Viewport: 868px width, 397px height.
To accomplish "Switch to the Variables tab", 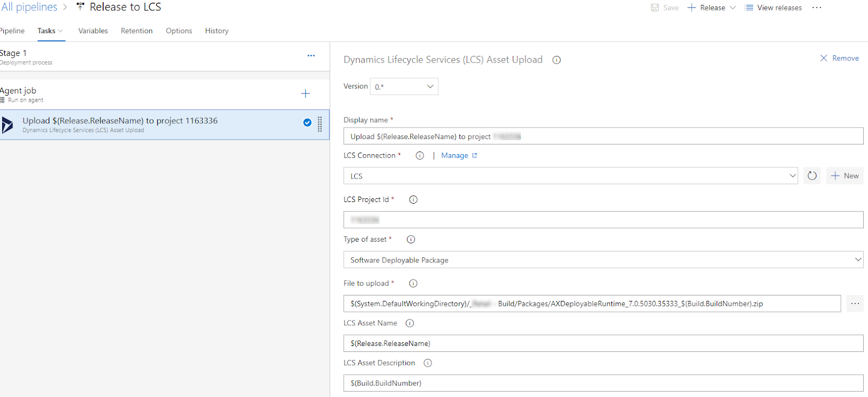I will 93,31.
